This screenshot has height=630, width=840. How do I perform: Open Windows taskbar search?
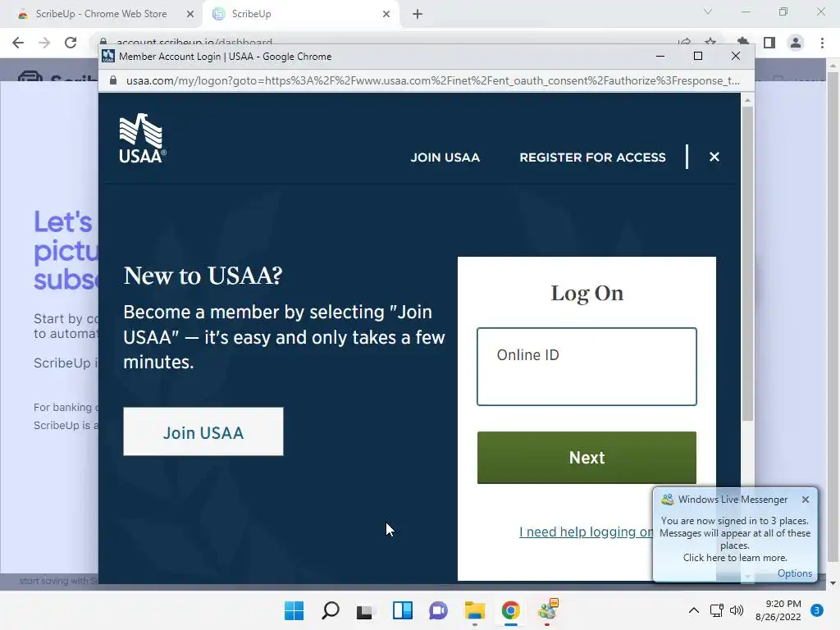pos(330,610)
